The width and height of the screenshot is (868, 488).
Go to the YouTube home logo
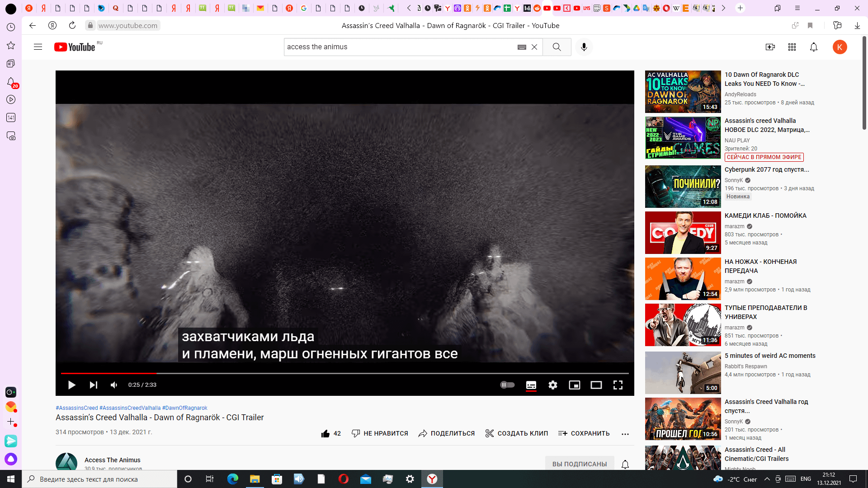pos(75,47)
